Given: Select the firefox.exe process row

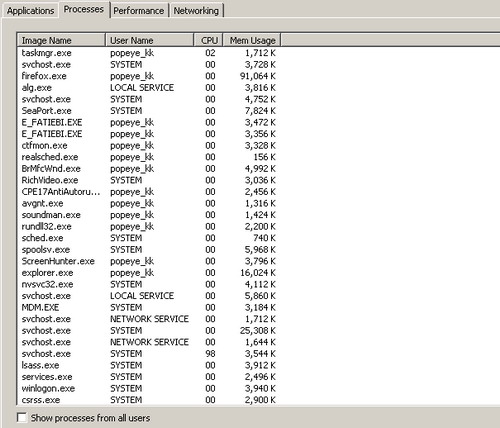Looking at the screenshot, I should [149, 76].
